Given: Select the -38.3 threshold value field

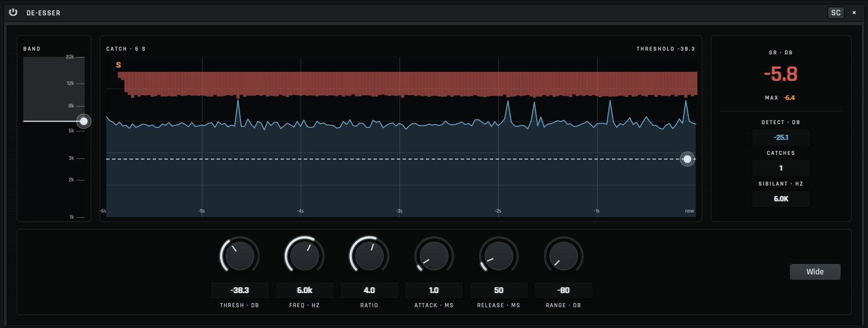Looking at the screenshot, I should coord(240,290).
